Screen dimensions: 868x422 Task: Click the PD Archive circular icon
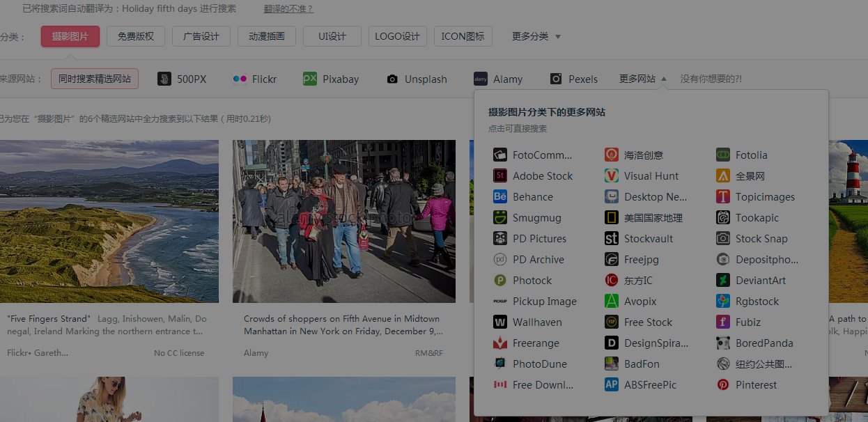499,259
